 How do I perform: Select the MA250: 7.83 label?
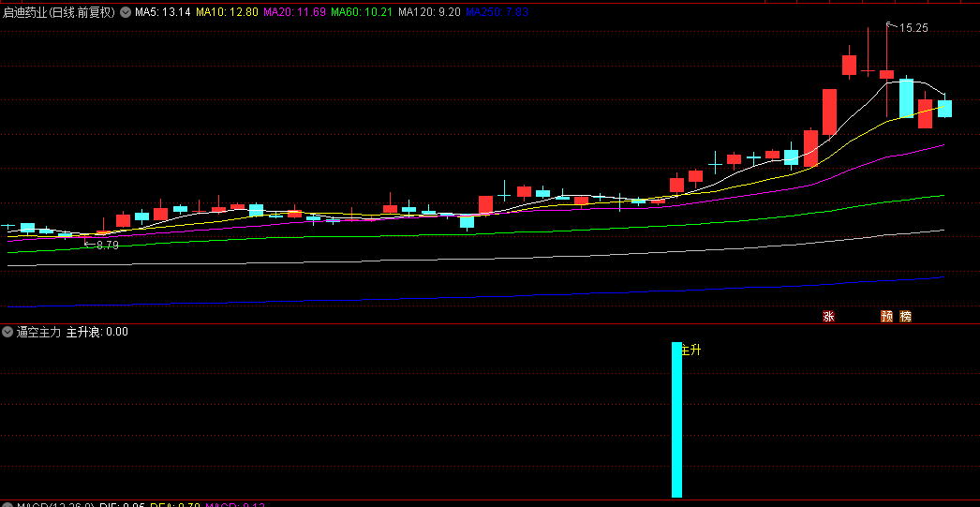(x=497, y=12)
